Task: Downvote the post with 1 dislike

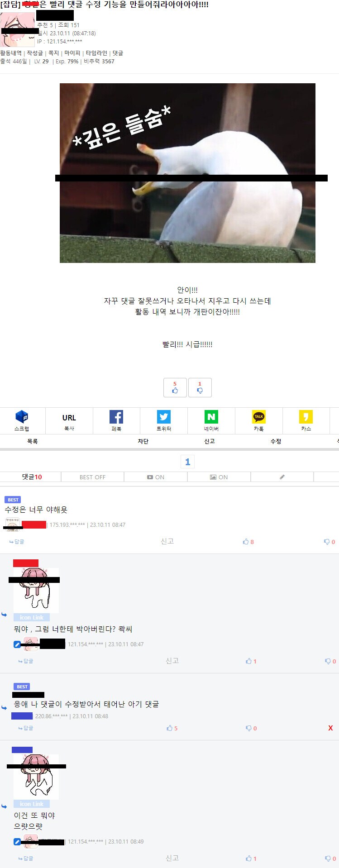Action: (200, 387)
